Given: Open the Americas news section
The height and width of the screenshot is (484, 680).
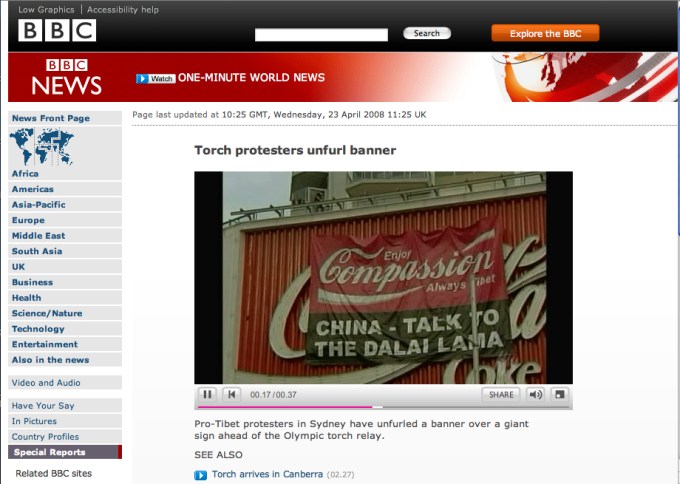Looking at the screenshot, I should (65, 189).
